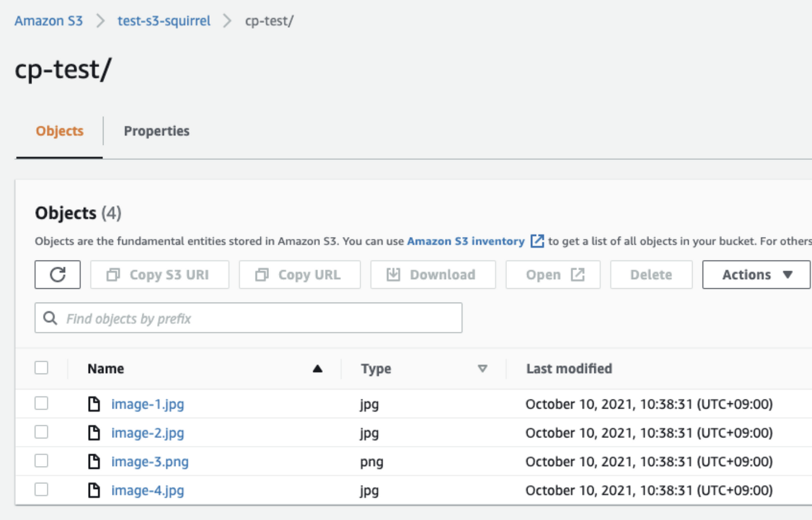Select the Objects tab
812x520 pixels.
point(60,131)
